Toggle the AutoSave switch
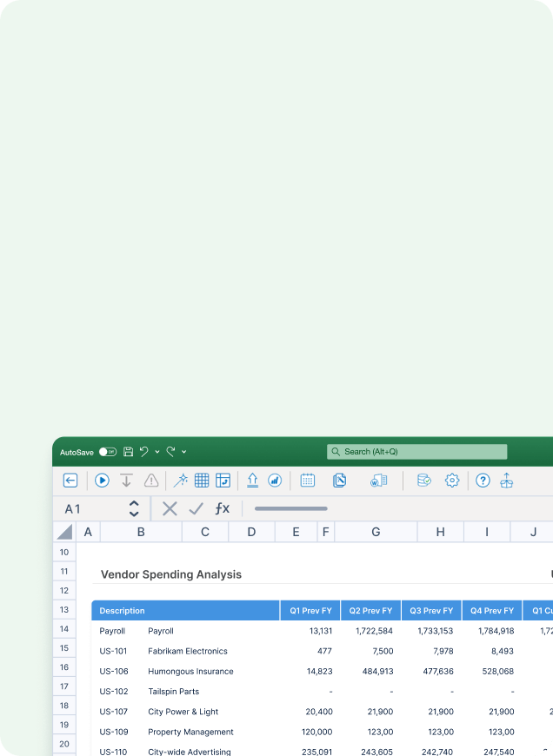Viewport: 553px width, 756px height. point(108,452)
